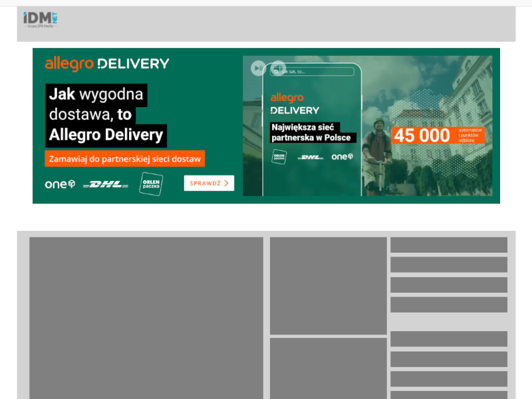This screenshot has width=532, height=399.
Task: Click the One logo in banner's bottom-left row
Action: click(60, 184)
